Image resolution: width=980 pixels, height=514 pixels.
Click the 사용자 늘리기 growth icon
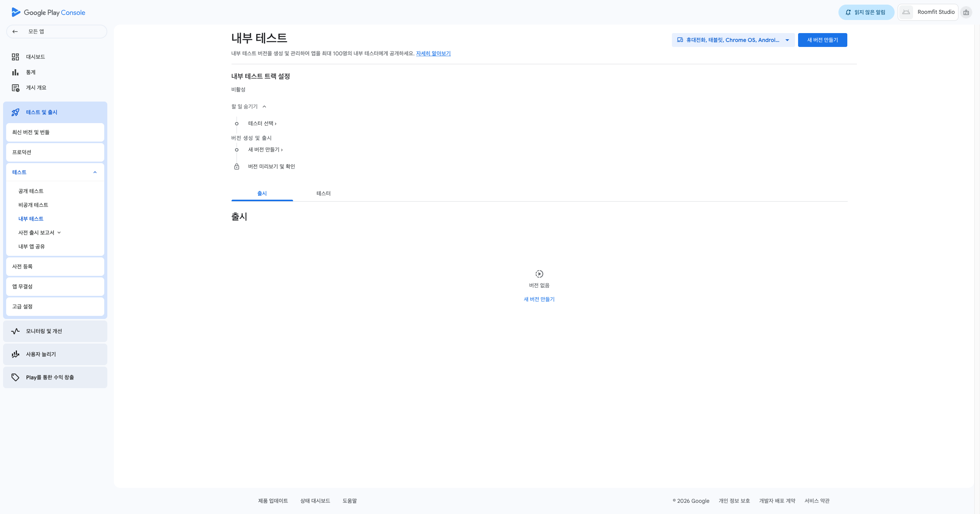point(15,354)
